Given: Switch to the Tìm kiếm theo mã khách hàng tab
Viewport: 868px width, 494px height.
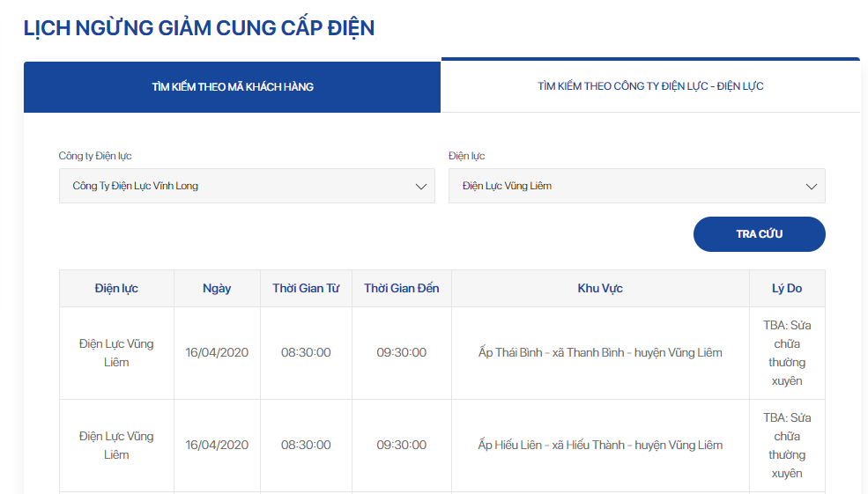Looking at the screenshot, I should click(232, 87).
